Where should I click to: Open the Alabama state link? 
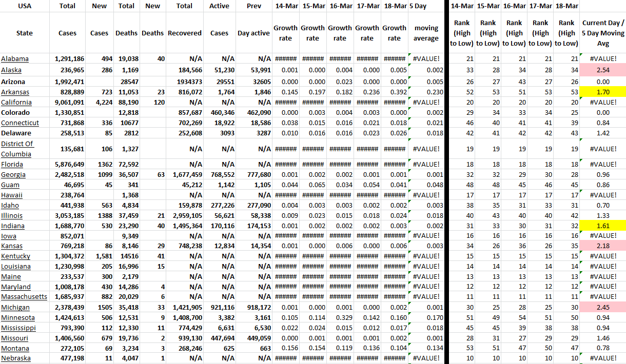pyautogui.click(x=15, y=59)
